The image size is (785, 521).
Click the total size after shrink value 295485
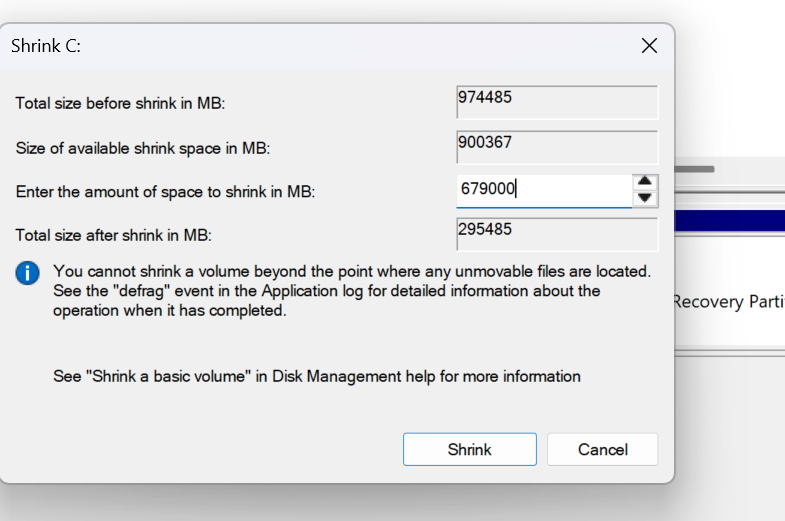[556, 234]
